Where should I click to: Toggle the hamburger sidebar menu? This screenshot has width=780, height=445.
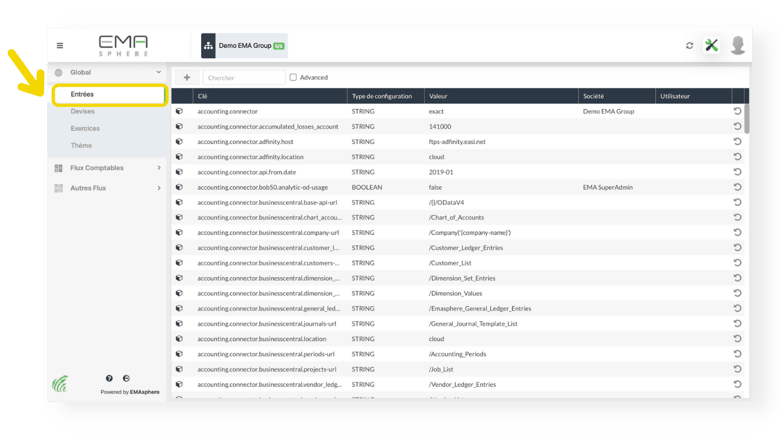point(60,46)
